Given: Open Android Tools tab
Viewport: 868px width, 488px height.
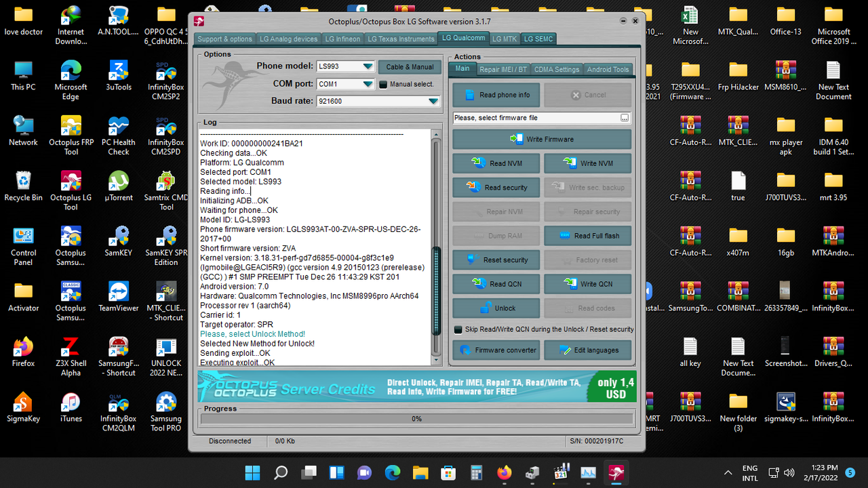Looking at the screenshot, I should coord(608,69).
